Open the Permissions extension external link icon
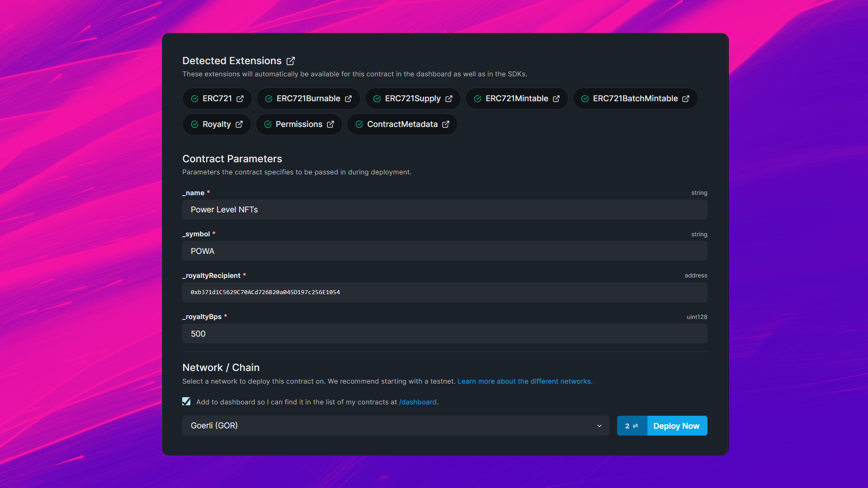868x488 pixels. coord(331,124)
